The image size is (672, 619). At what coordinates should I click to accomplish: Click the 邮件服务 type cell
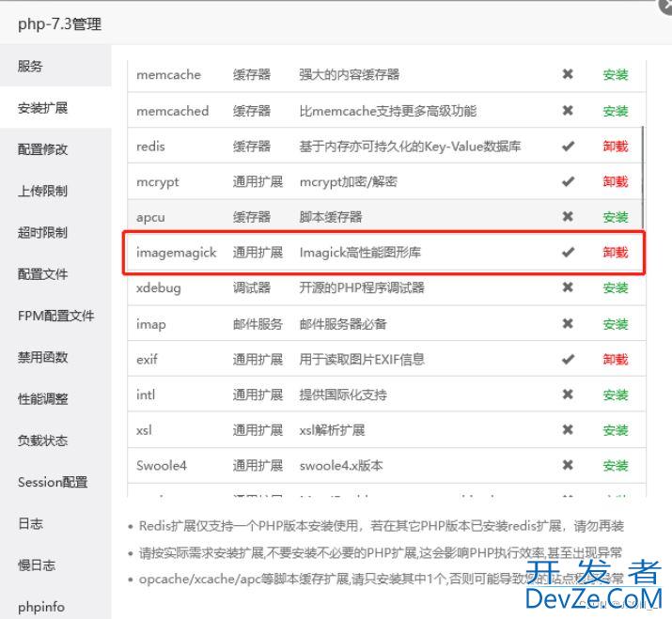[x=258, y=324]
